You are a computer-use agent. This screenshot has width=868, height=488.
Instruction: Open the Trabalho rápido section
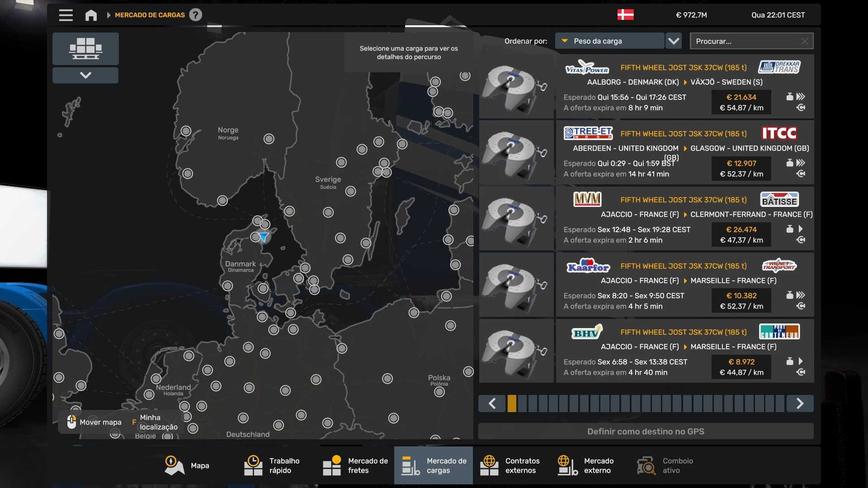pyautogui.click(x=272, y=465)
